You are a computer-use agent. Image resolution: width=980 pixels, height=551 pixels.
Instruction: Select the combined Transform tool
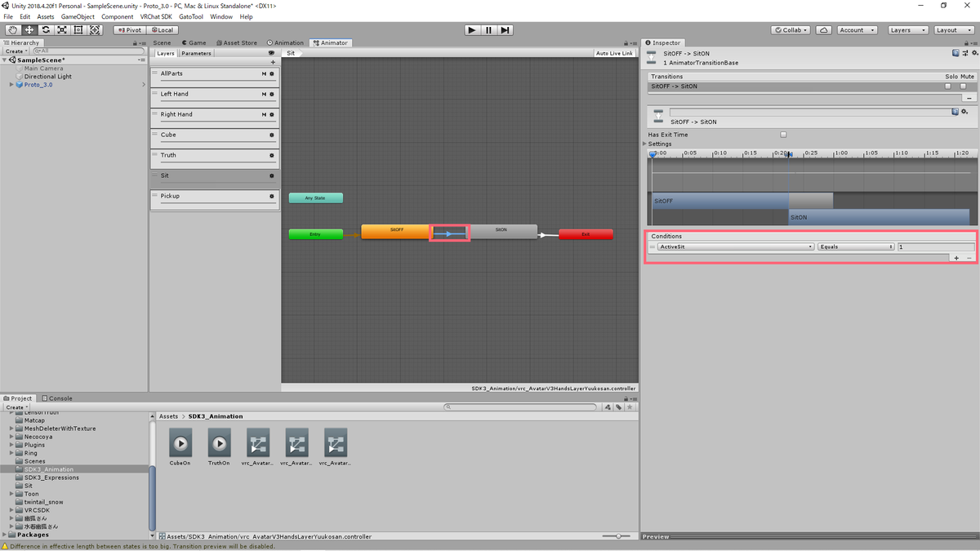click(95, 29)
